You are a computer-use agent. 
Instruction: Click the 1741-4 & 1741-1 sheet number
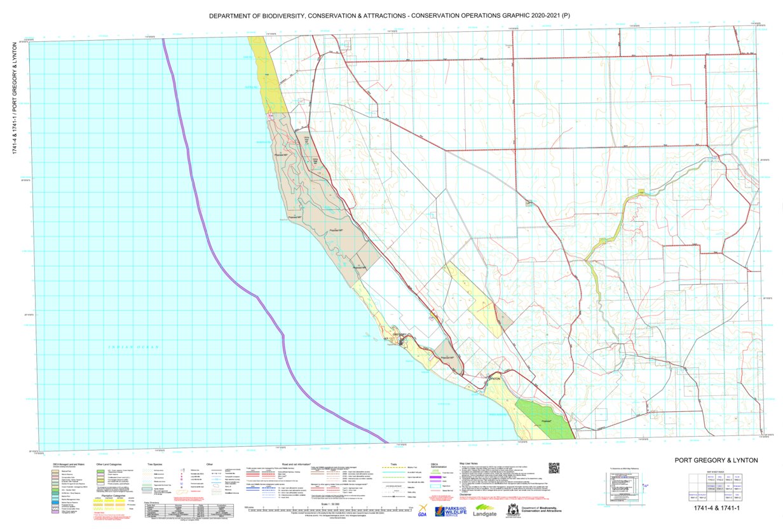click(717, 508)
